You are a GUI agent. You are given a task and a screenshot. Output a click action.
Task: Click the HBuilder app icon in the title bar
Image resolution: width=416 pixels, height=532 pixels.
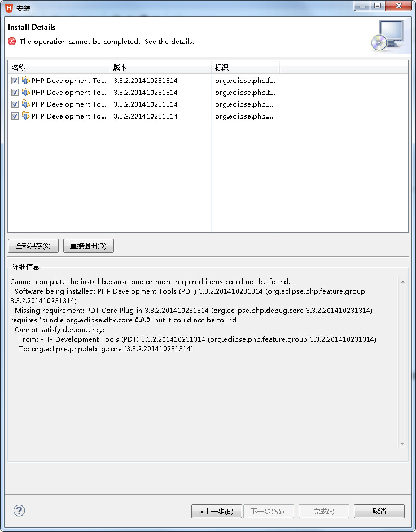9,8
